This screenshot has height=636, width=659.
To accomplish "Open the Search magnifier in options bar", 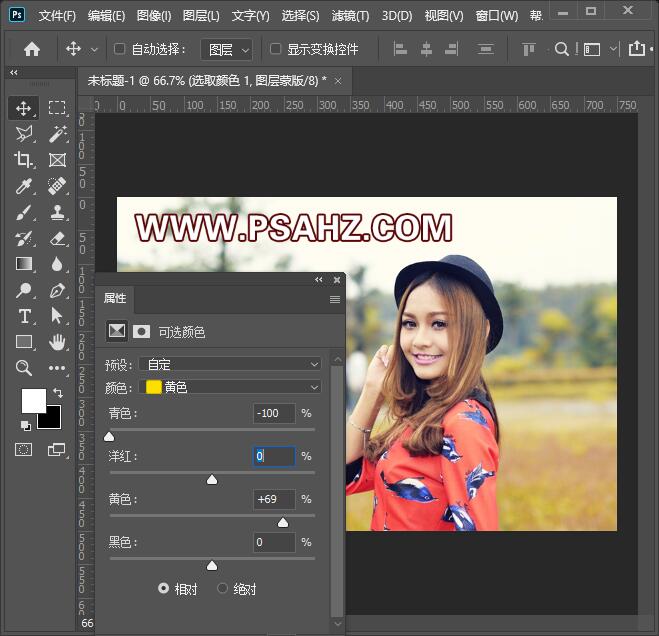I will click(561, 49).
